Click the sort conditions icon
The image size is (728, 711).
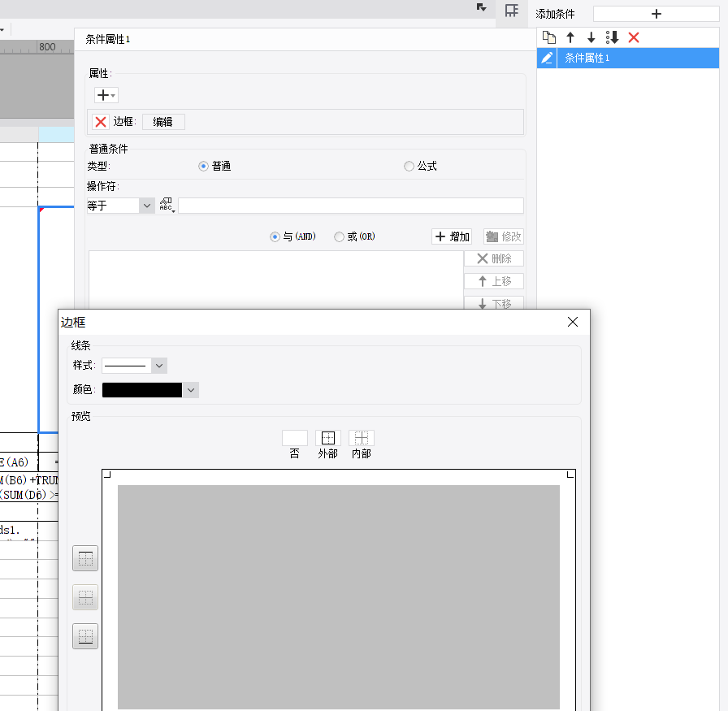612,37
